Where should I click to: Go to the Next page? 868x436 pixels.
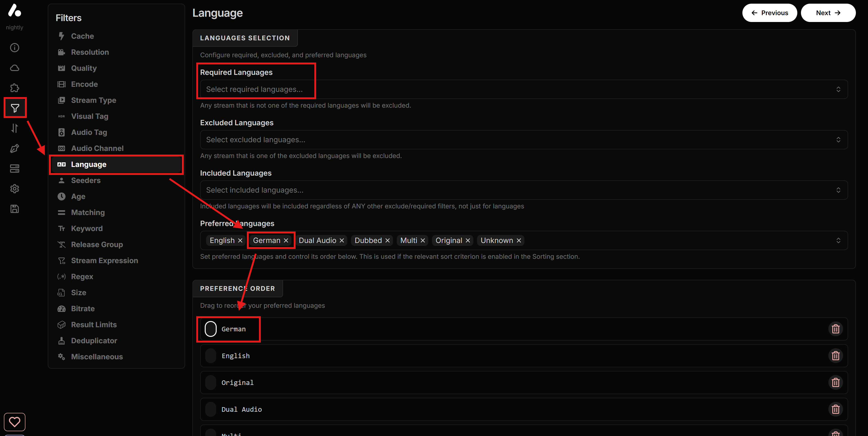click(828, 13)
